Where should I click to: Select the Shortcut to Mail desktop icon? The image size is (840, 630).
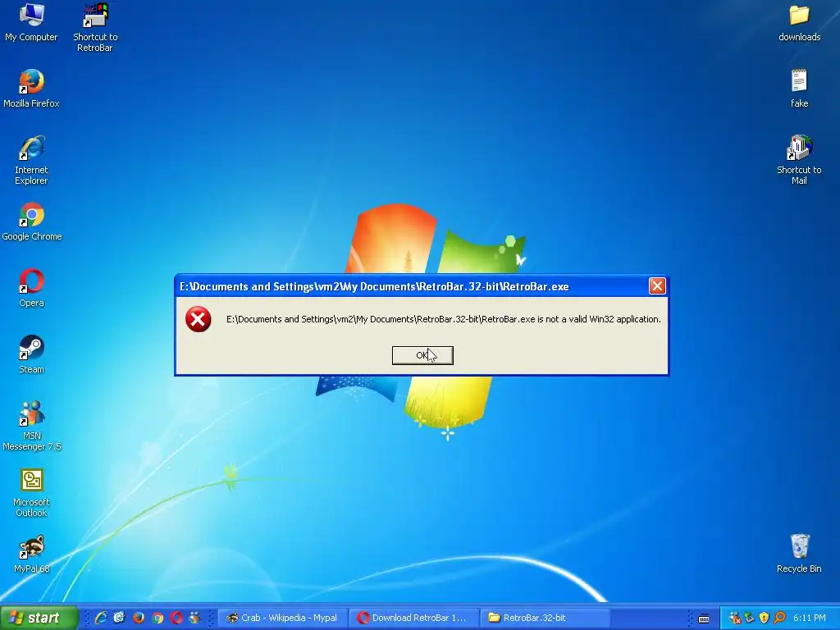tap(799, 161)
